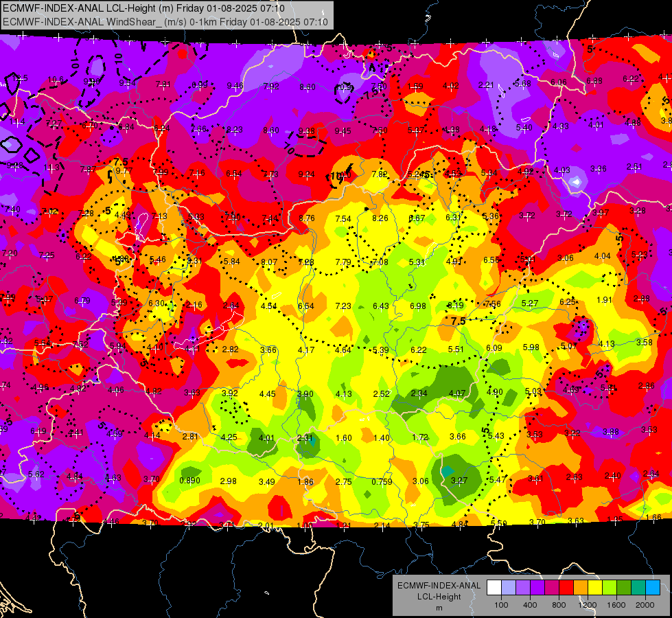
Task: Click the shear value 2.31
Action: click(305, 438)
